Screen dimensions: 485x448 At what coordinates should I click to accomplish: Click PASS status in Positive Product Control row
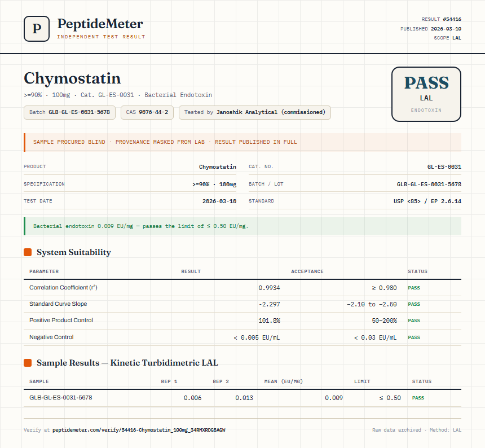click(414, 320)
